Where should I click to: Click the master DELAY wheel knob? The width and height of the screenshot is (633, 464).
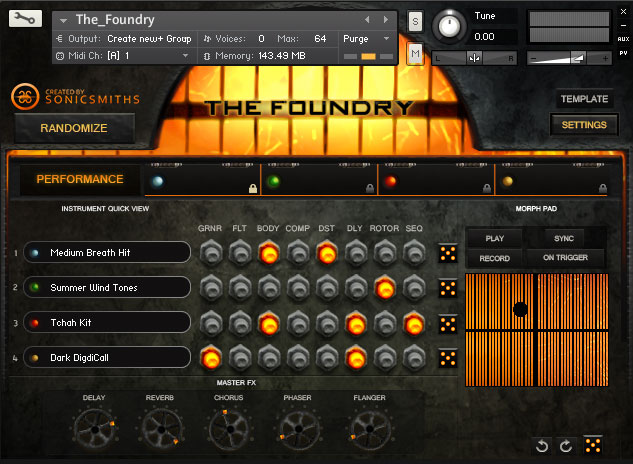point(94,430)
